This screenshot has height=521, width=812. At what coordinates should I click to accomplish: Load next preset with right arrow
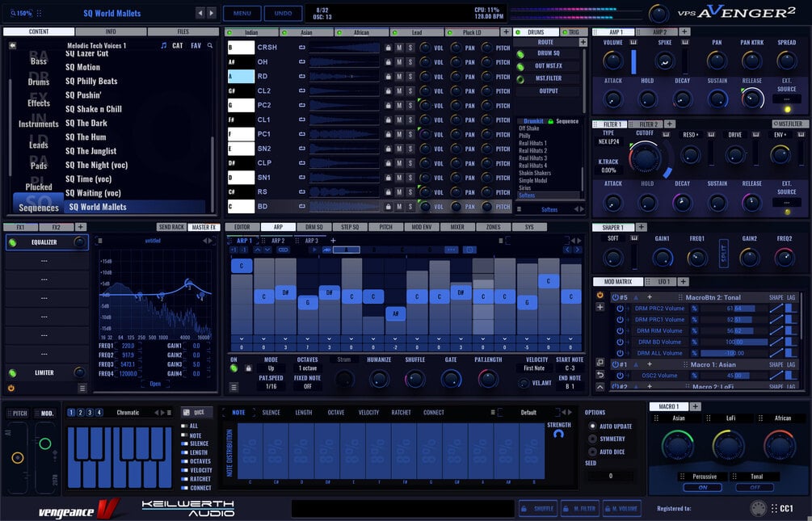pos(212,13)
